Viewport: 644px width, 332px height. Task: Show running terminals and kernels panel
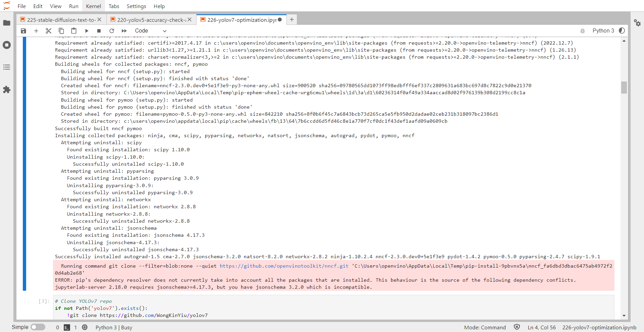pos(7,45)
